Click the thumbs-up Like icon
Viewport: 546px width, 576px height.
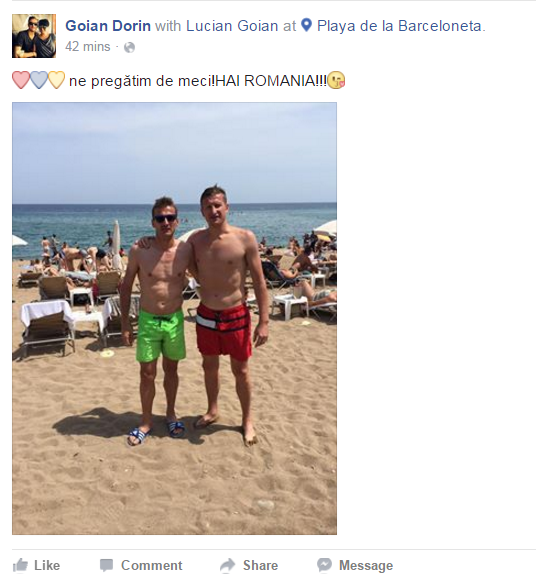click(x=20, y=565)
